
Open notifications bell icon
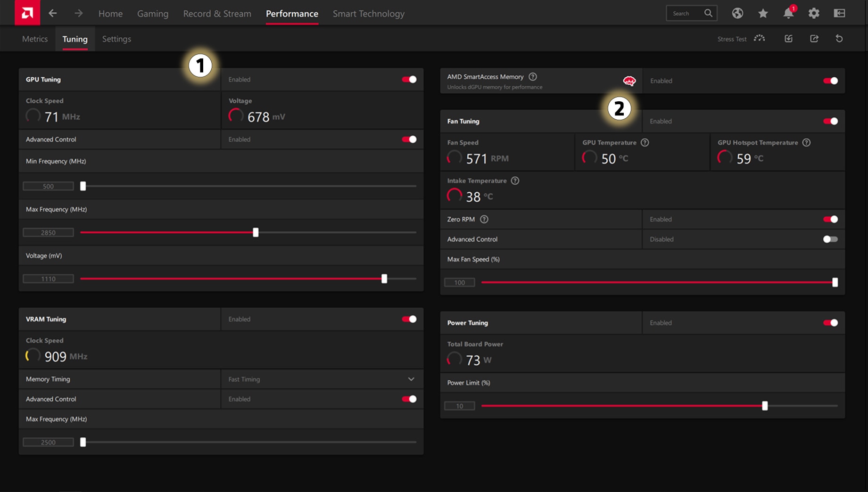pos(788,13)
